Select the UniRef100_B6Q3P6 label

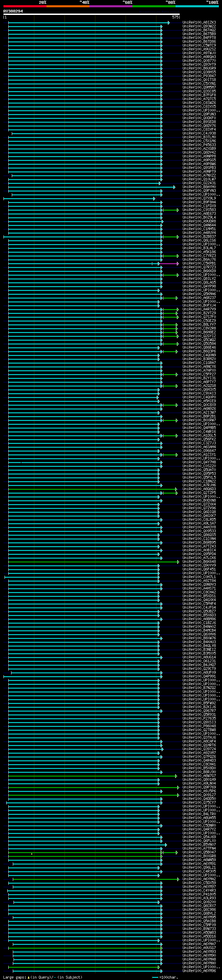pos(199,351)
